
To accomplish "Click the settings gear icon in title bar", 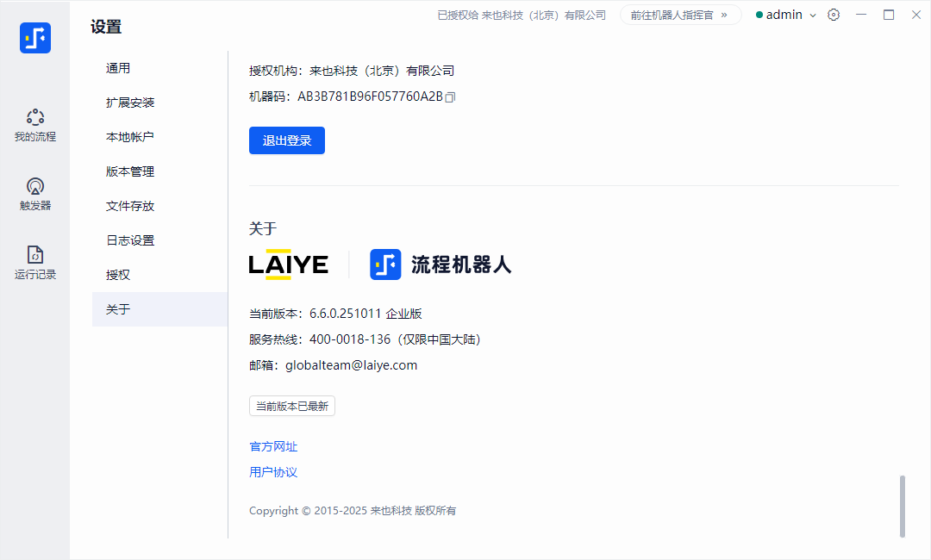I will click(x=833, y=15).
